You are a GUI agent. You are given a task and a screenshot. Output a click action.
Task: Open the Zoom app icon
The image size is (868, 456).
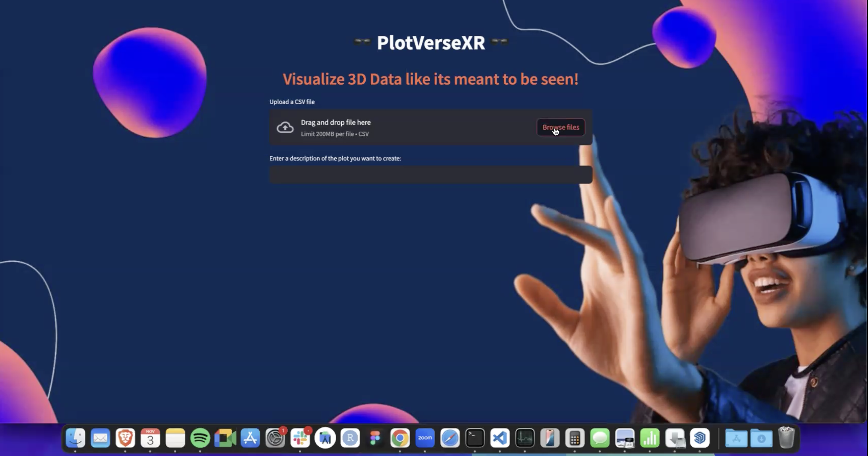click(425, 438)
